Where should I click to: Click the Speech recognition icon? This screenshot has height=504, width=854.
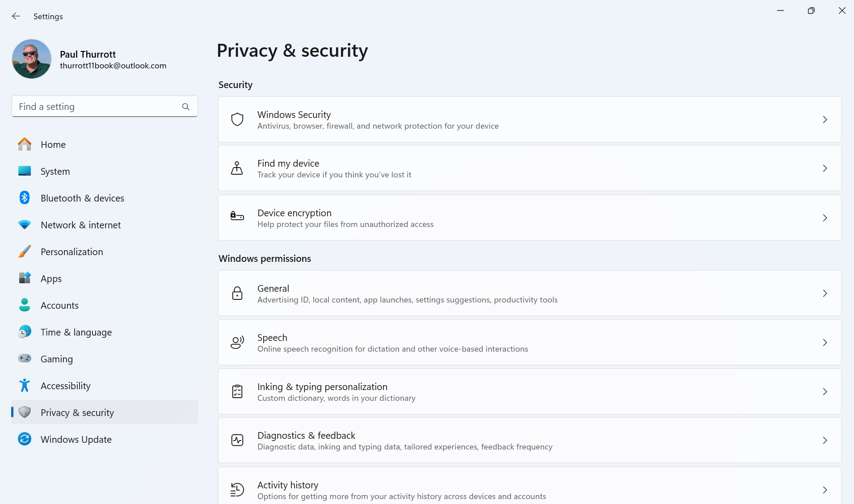[x=237, y=342]
